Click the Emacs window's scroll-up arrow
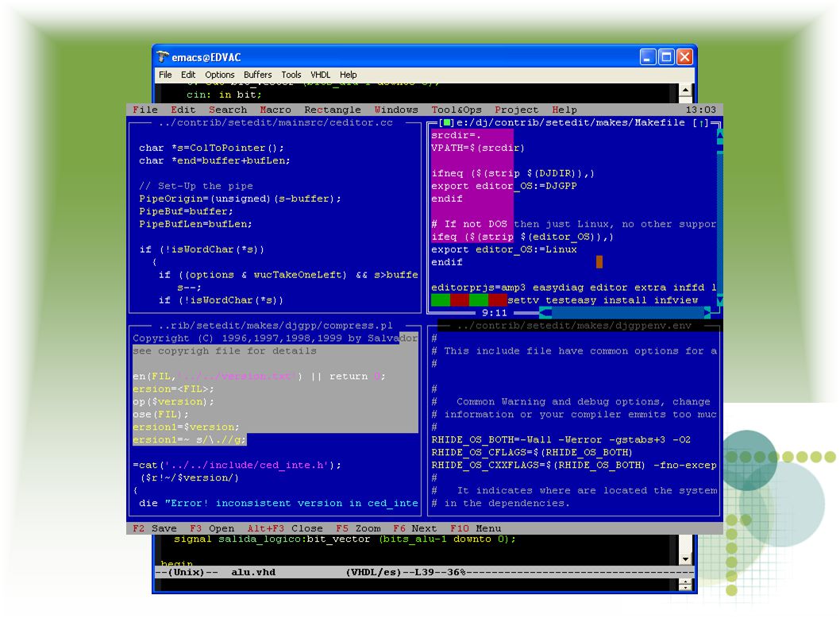 pos(686,90)
